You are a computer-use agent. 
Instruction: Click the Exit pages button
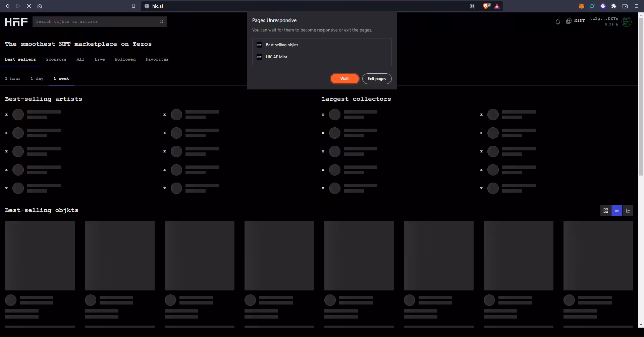(377, 79)
